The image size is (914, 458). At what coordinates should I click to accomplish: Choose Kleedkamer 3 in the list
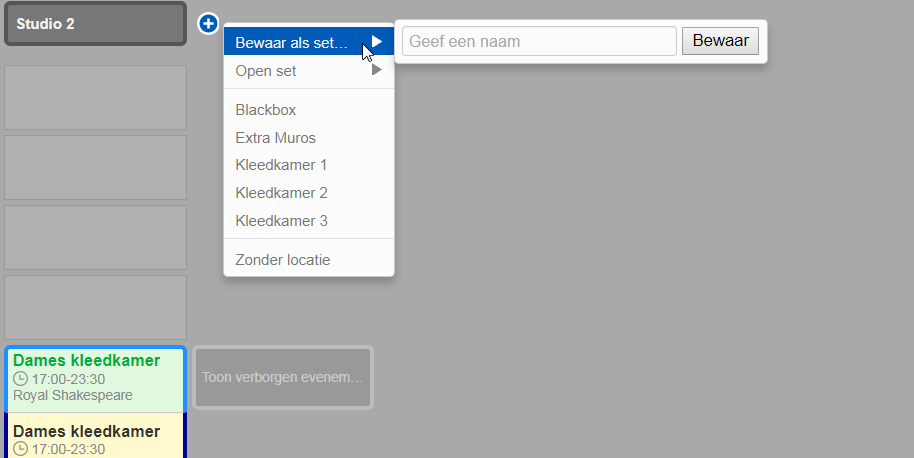point(281,221)
